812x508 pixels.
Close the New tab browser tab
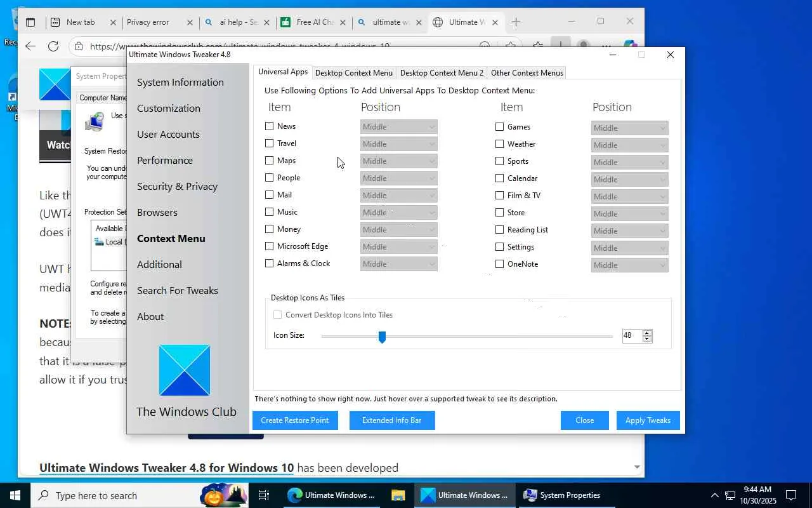(x=113, y=22)
